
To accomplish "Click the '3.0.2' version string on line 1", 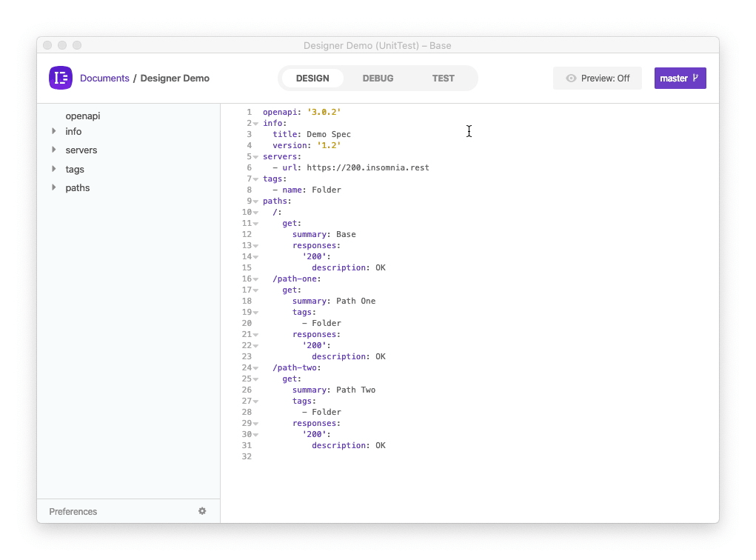I will click(324, 112).
